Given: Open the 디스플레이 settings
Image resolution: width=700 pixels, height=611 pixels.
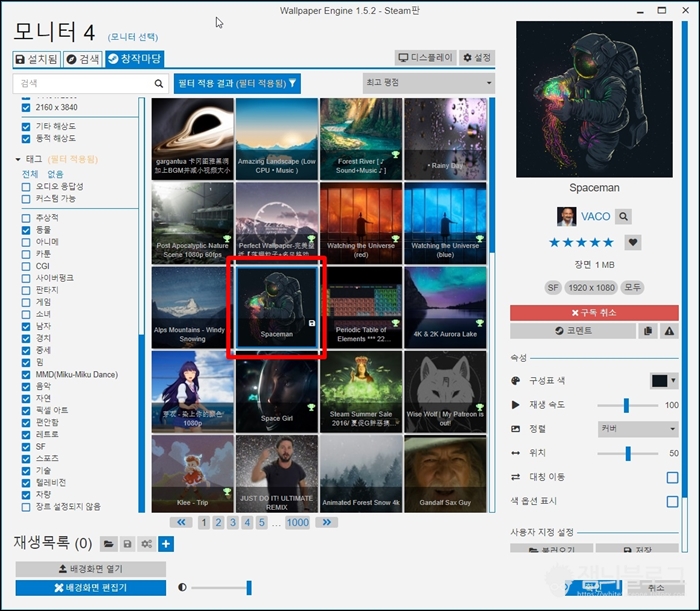Looking at the screenshot, I should point(425,58).
